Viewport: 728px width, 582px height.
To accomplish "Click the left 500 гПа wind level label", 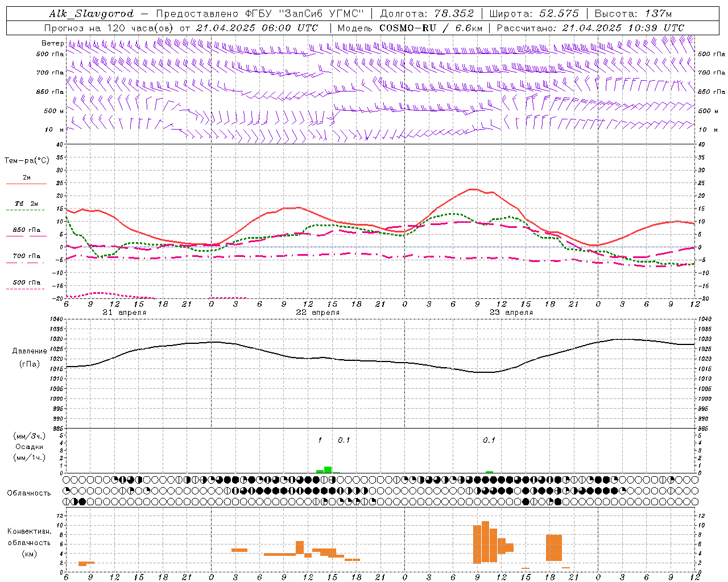I will [x=50, y=55].
